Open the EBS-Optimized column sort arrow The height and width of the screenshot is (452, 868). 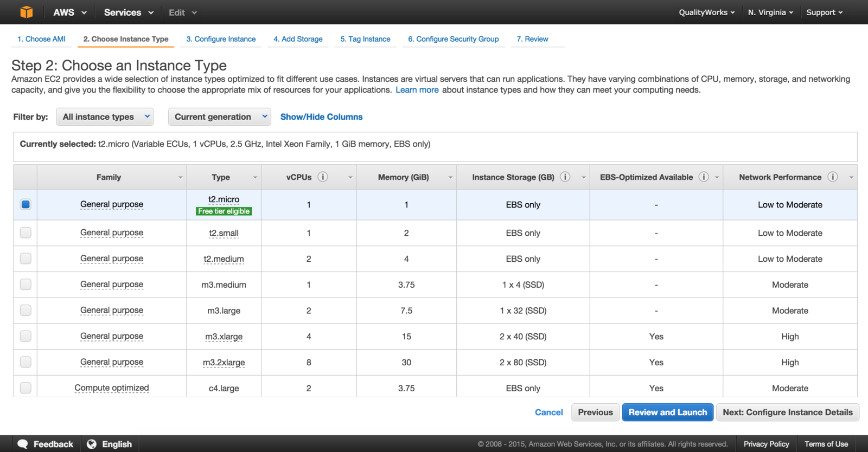point(717,177)
